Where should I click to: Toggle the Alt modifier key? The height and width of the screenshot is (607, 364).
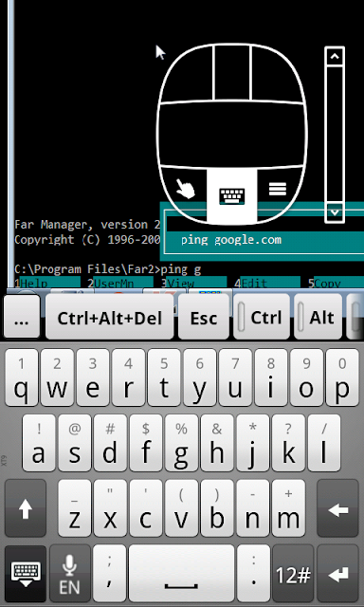(x=318, y=318)
